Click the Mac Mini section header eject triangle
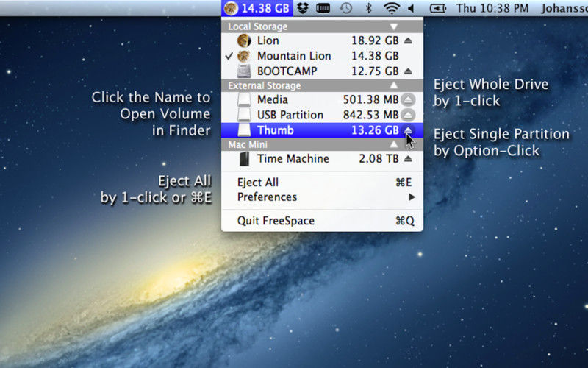Viewport: 588px width, 368px height. tap(394, 144)
